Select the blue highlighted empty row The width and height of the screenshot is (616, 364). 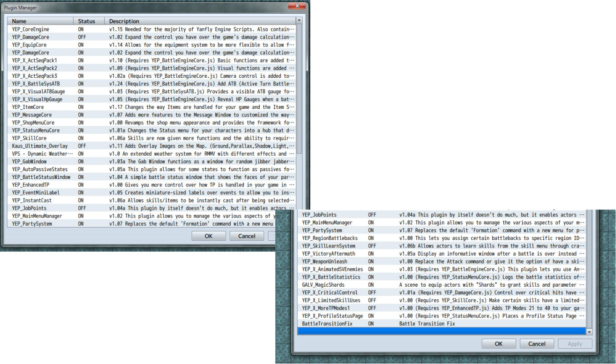click(442, 332)
